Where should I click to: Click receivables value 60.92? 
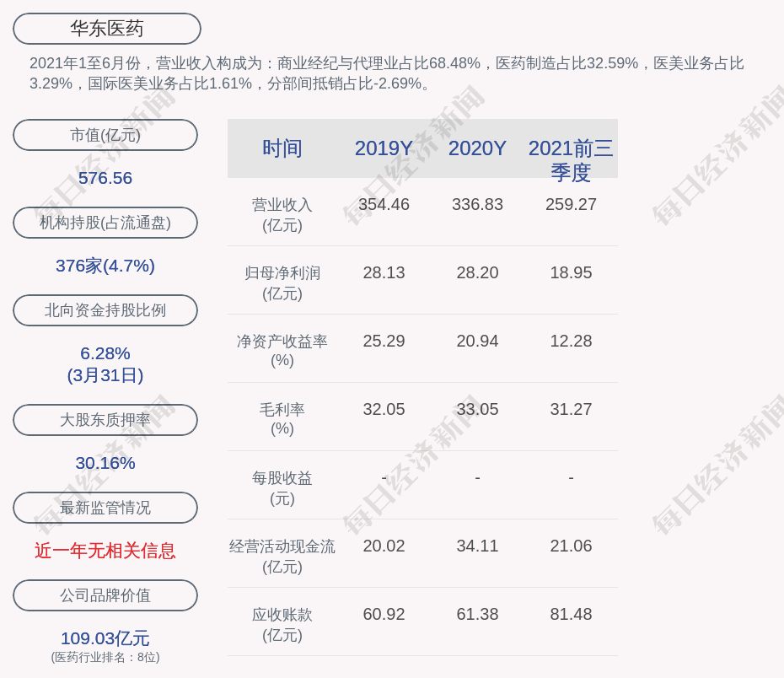(384, 615)
